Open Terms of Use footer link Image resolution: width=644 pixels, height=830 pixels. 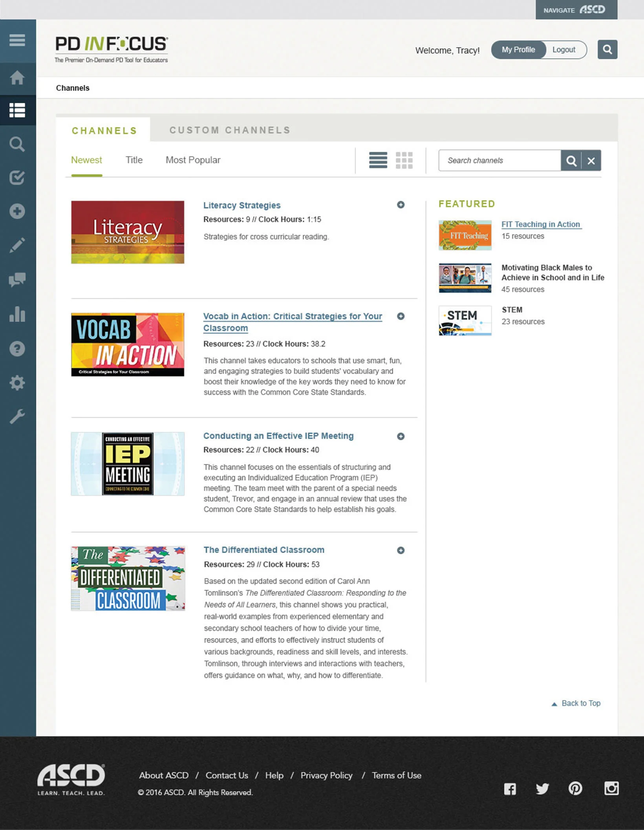point(397,775)
